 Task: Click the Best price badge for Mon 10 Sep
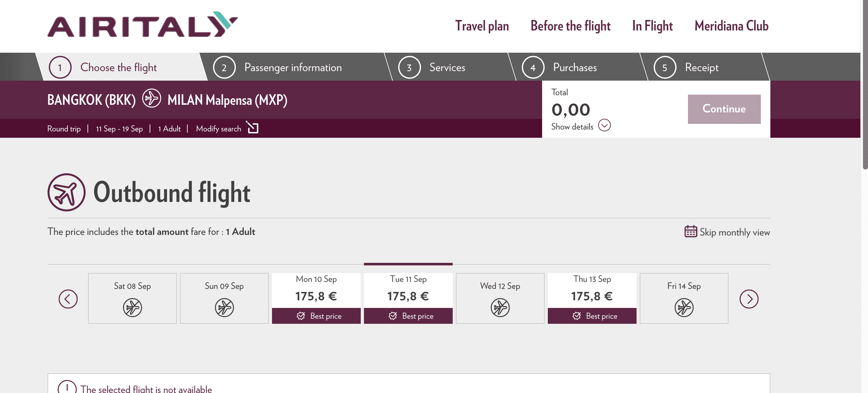316,316
